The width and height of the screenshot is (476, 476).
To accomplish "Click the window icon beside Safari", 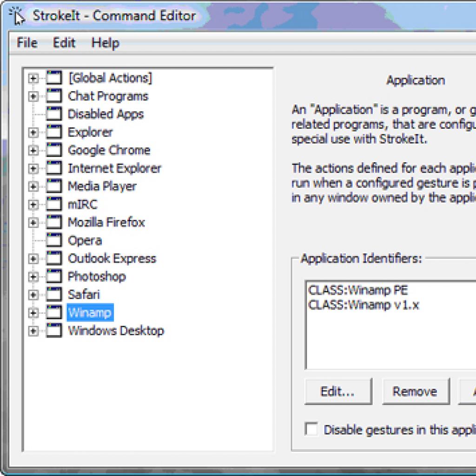I will pyautogui.click(x=54, y=294).
